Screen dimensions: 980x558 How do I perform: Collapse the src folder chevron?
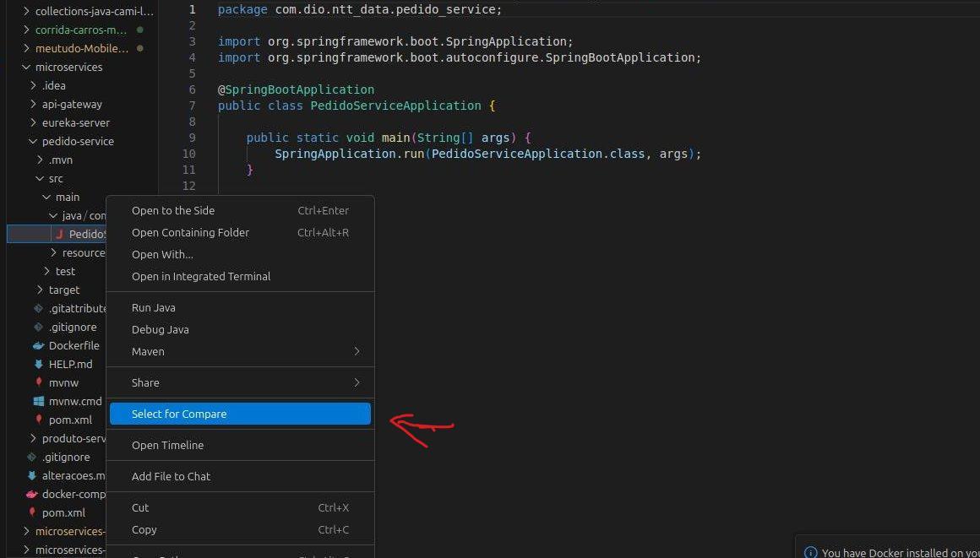pyautogui.click(x=40, y=179)
